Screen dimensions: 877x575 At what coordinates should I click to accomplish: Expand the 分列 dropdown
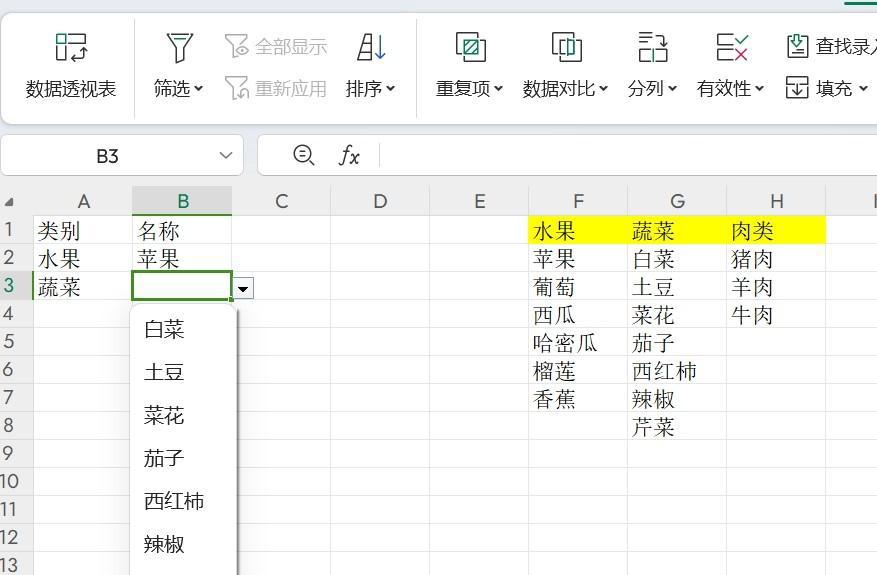point(672,88)
